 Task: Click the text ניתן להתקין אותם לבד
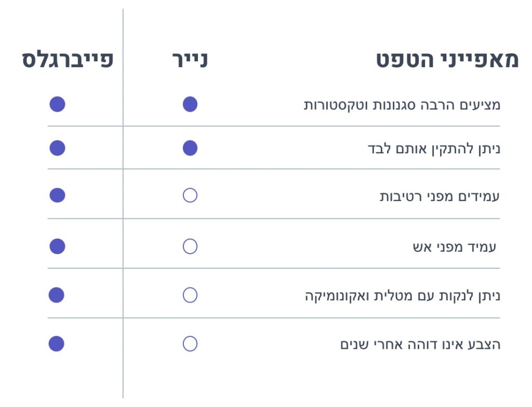pyautogui.click(x=434, y=149)
